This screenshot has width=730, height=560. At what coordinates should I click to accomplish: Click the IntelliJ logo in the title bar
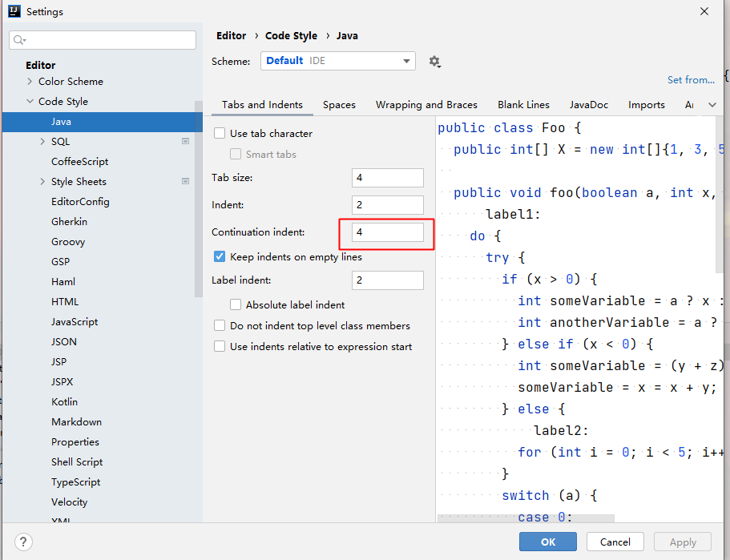14,11
